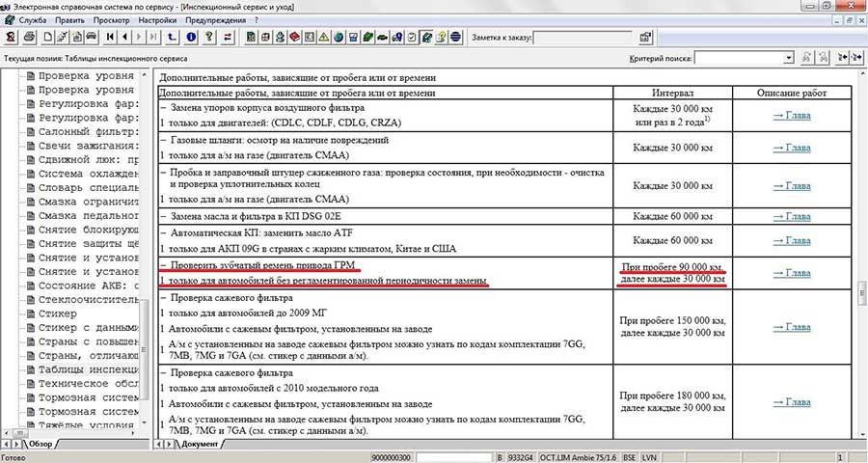Open Глава link for 180 000 km soot filter
Screen dimensions: 868x463
[792, 402]
